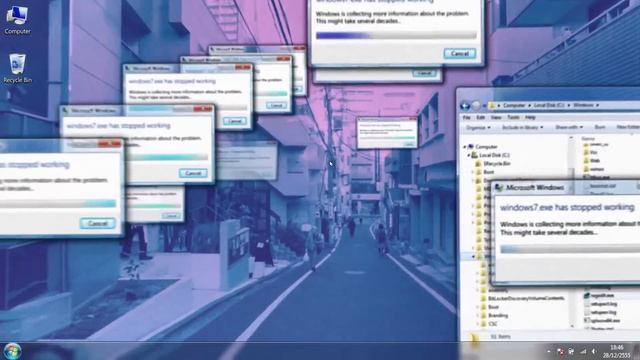Open Share with dropdown
Image resolution: width=640 pixels, height=360 pixels.
tap(569, 128)
